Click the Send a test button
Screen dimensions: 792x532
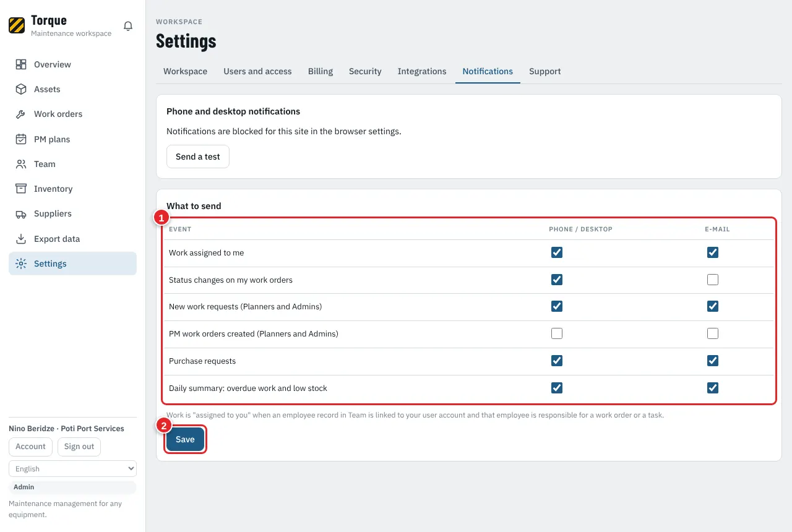[198, 157]
